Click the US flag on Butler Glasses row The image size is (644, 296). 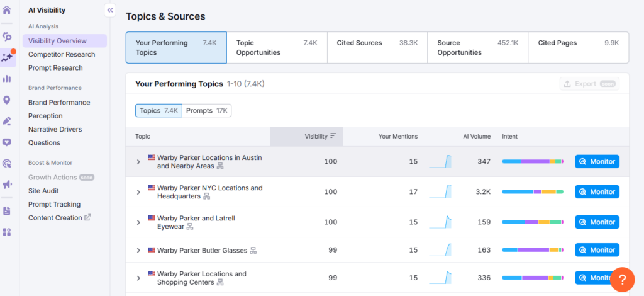click(152, 250)
